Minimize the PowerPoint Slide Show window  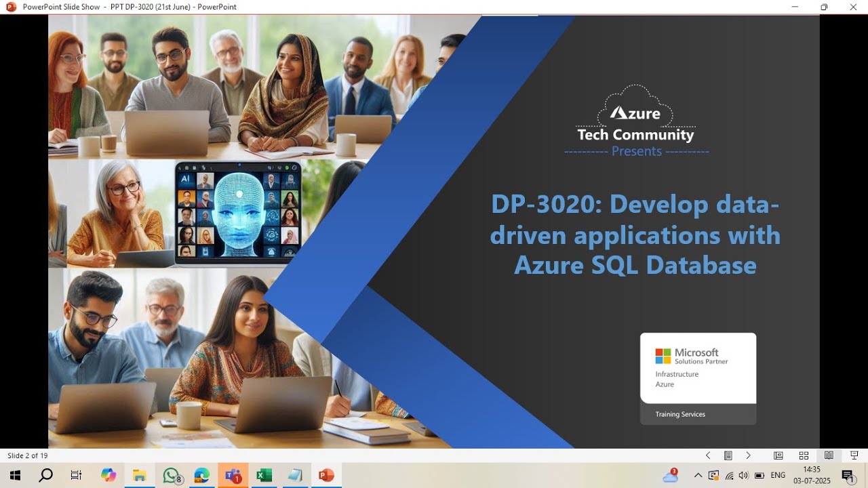coord(795,7)
